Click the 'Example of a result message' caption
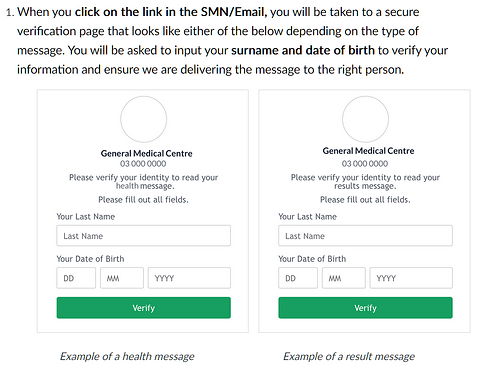The width and height of the screenshot is (480, 375). pos(349,356)
